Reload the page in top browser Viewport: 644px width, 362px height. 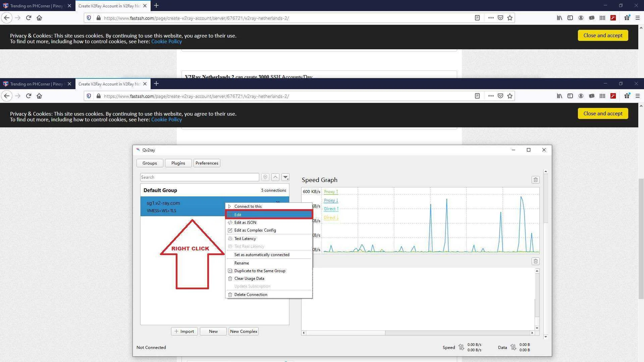[29, 18]
